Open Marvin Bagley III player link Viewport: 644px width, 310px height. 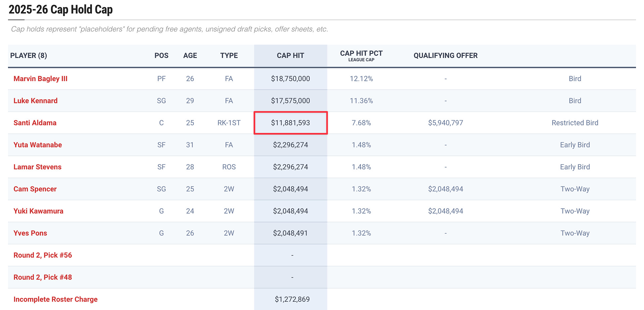point(40,79)
